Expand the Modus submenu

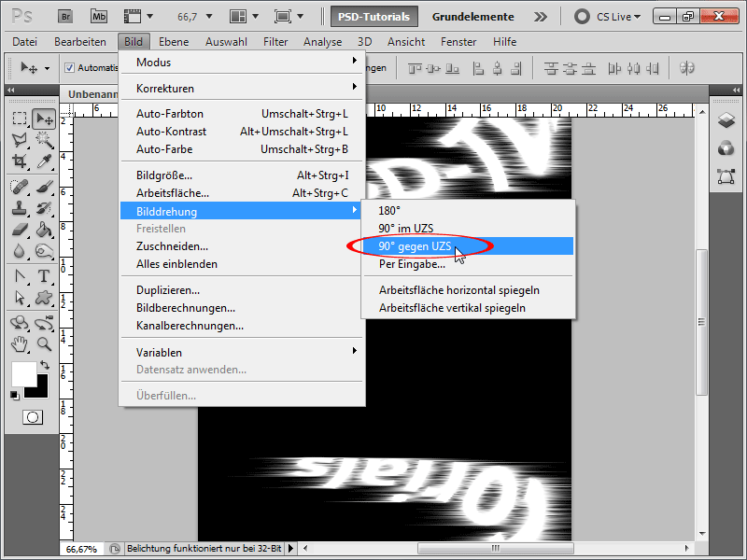[242, 63]
